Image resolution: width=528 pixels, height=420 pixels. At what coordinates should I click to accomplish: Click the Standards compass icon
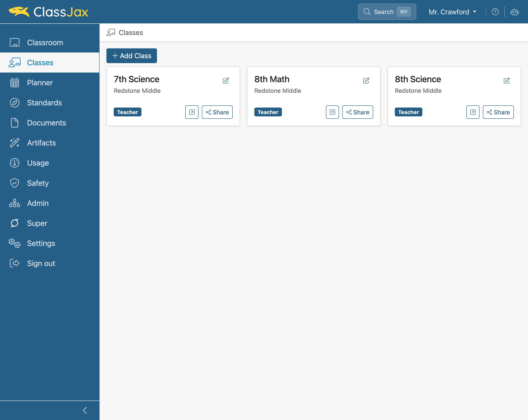tap(15, 103)
